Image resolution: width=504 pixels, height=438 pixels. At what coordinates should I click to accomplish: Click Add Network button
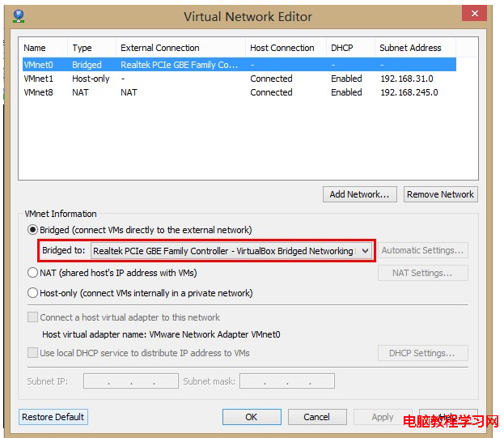click(360, 194)
